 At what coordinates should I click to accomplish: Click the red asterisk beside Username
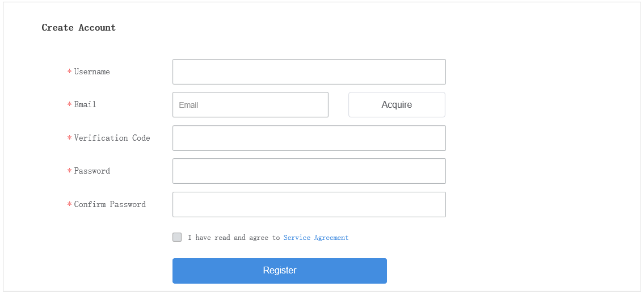(x=69, y=72)
